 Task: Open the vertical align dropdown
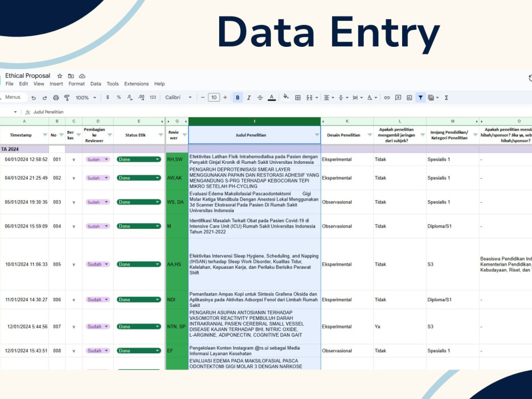click(343, 98)
